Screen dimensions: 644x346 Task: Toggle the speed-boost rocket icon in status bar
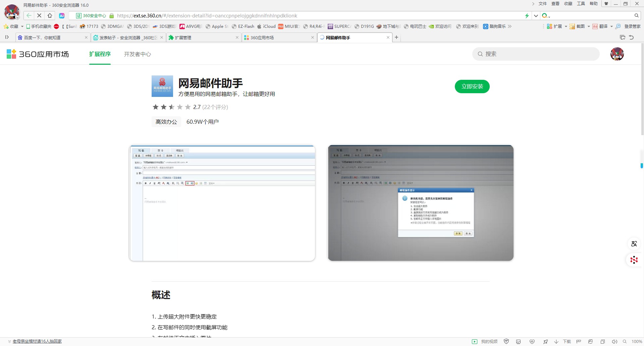pos(545,341)
